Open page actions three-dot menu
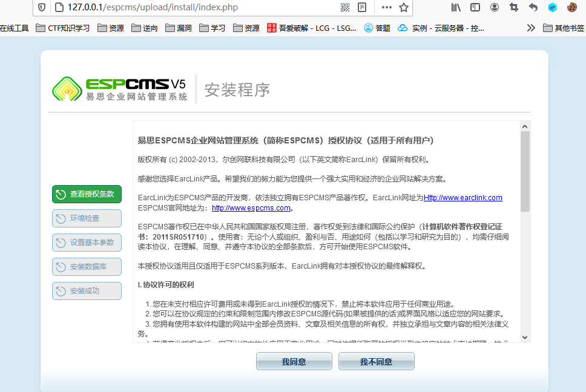 pyautogui.click(x=386, y=7)
